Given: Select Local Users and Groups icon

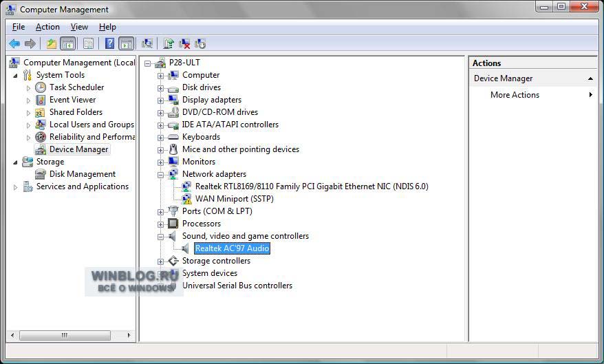Looking at the screenshot, I should point(41,125).
